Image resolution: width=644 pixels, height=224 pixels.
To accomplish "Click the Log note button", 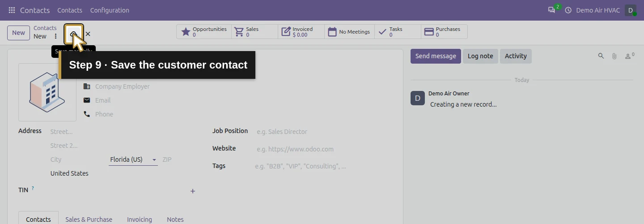I will point(480,56).
